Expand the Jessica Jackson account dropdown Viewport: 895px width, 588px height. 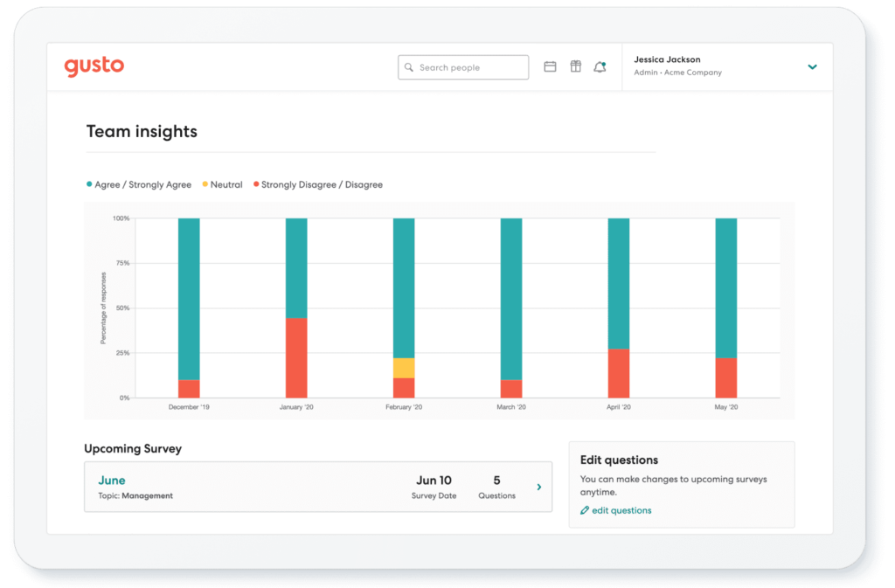pyautogui.click(x=812, y=66)
